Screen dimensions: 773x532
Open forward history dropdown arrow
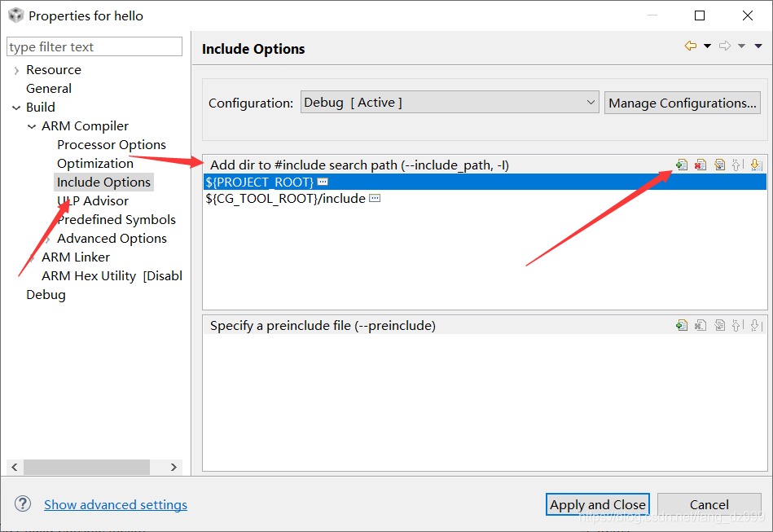(741, 46)
